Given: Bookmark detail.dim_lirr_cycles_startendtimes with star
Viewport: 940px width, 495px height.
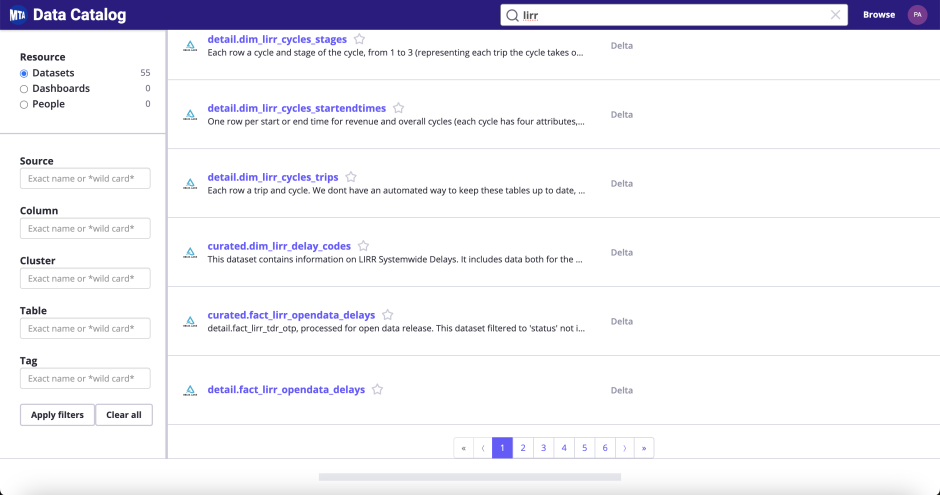Looking at the screenshot, I should click(x=399, y=108).
